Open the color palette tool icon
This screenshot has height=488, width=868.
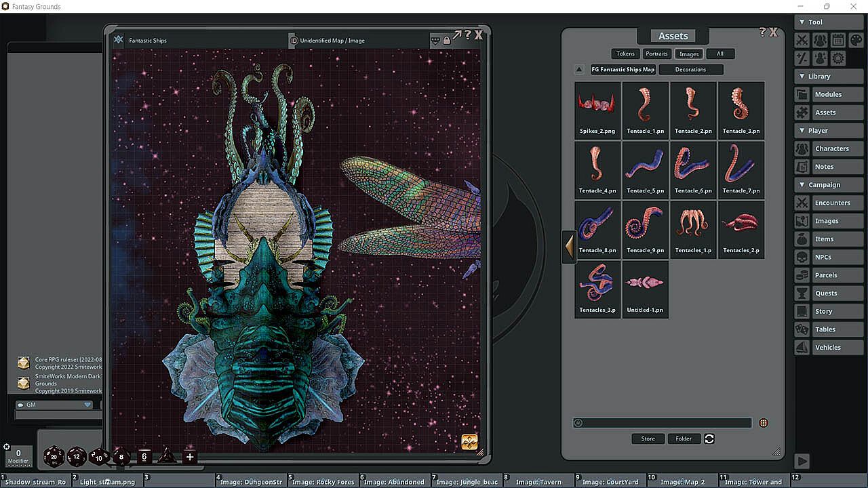[855, 41]
